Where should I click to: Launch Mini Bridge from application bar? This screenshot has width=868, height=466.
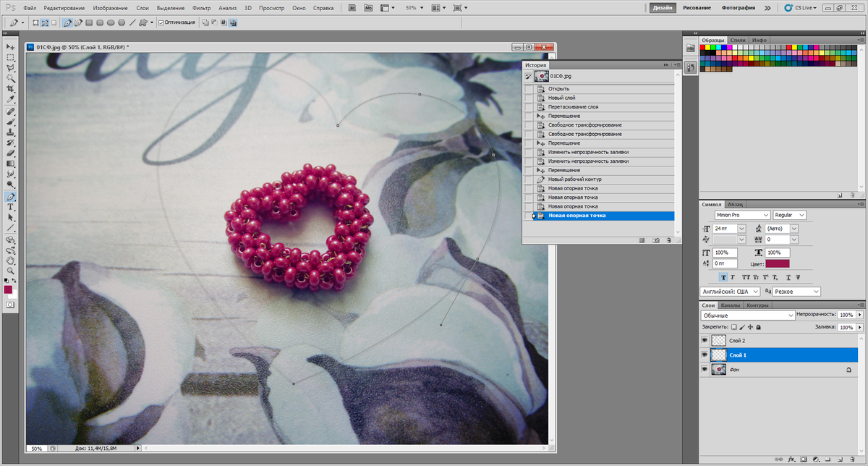368,7
